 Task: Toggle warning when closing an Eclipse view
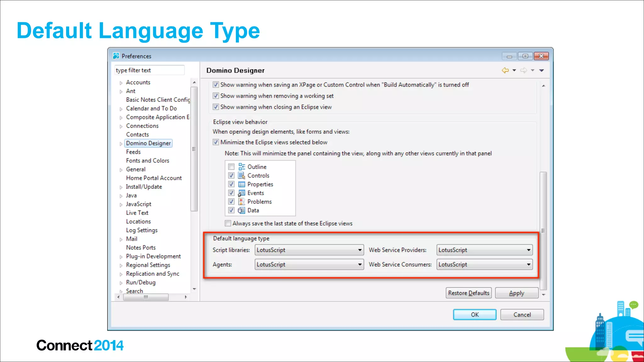click(216, 107)
